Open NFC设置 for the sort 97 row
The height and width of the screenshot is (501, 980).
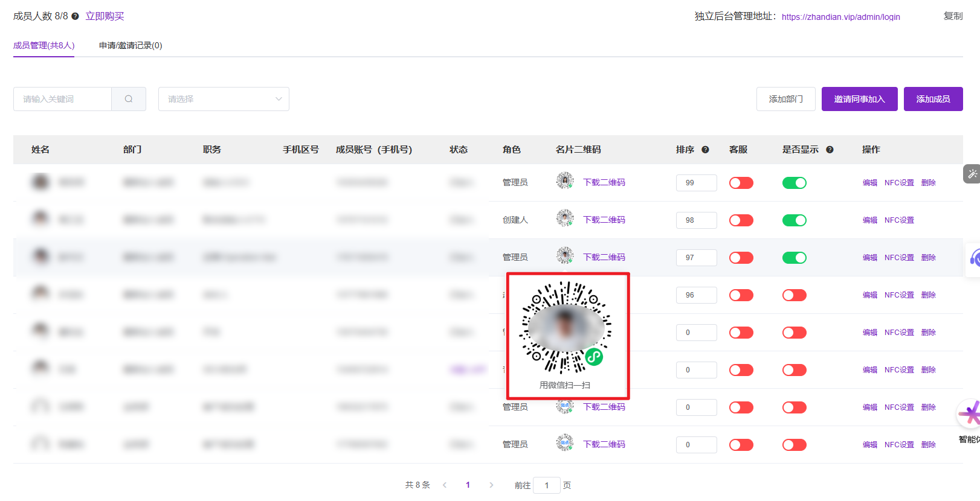[x=899, y=258]
